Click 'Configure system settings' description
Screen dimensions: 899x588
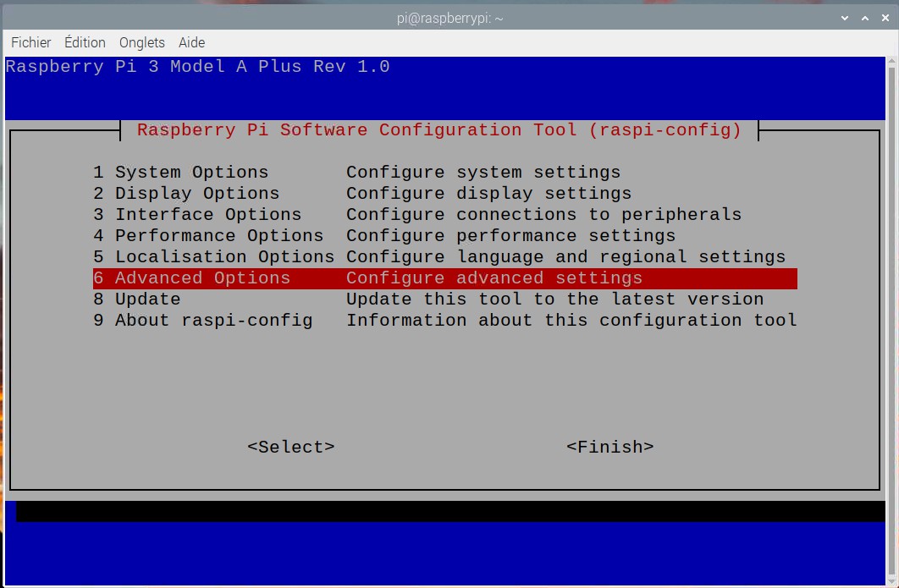click(483, 172)
